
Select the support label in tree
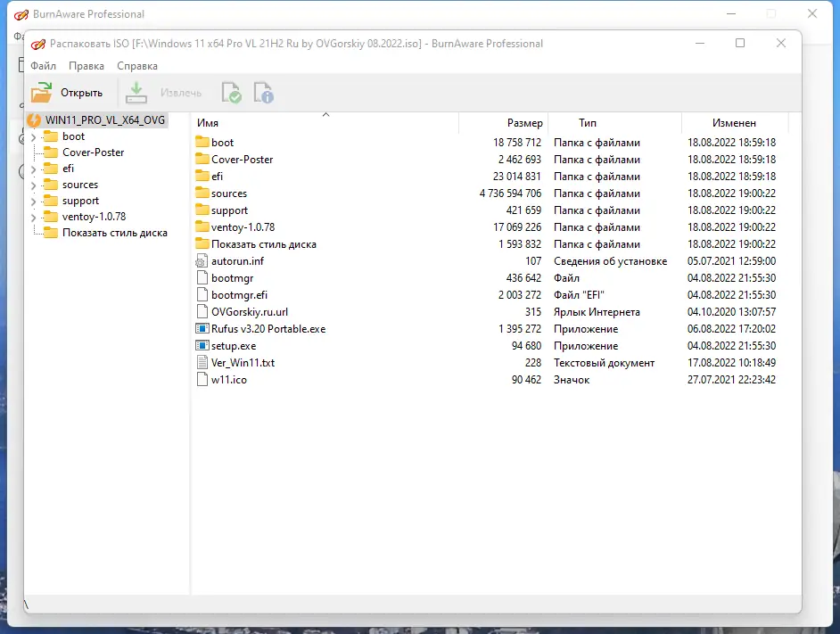80,201
